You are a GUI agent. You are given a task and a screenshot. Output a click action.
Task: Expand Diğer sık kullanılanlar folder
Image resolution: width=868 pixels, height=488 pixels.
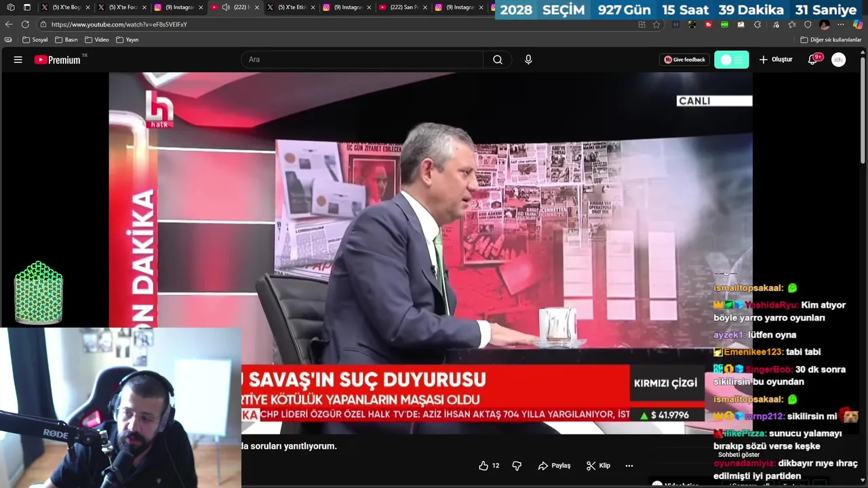coord(831,40)
